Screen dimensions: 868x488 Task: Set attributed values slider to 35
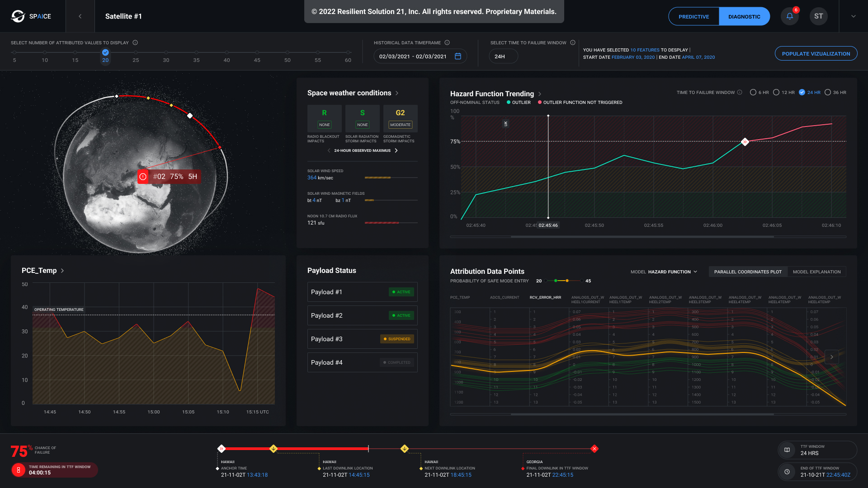(196, 52)
